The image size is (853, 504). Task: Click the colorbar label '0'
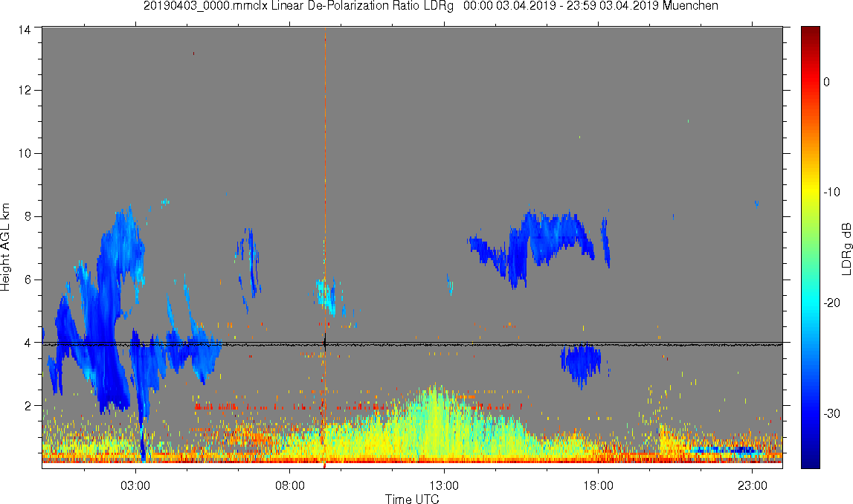click(x=826, y=82)
